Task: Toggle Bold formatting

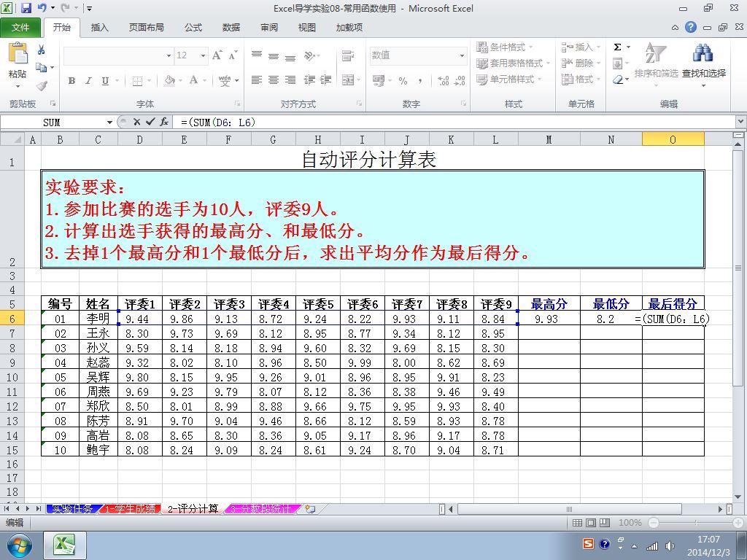Action: [x=71, y=81]
